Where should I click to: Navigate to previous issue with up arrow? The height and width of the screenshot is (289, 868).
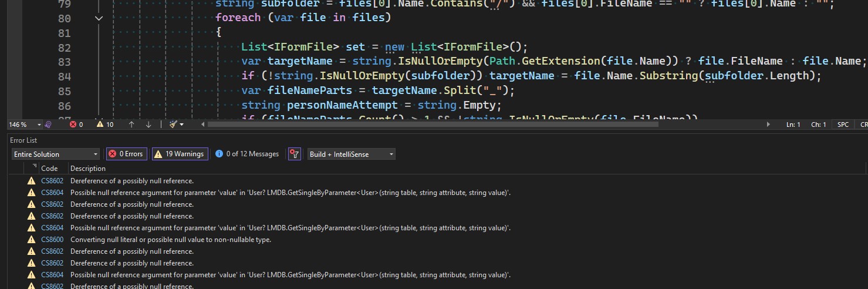[131, 125]
